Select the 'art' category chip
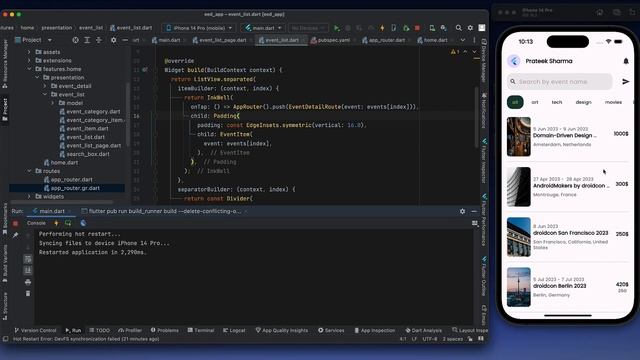 click(x=535, y=102)
